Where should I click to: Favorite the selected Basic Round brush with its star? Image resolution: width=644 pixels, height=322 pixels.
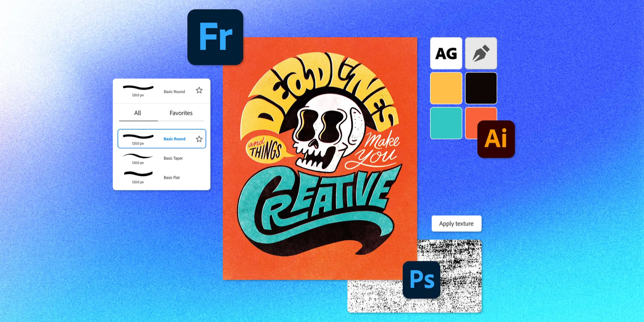coord(199,139)
